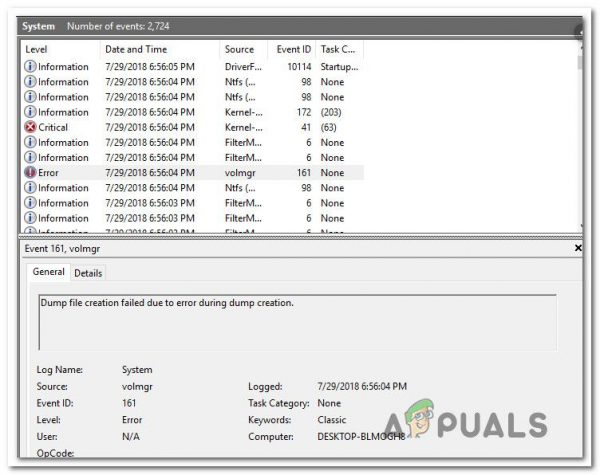Sort events by the Level column header

(36, 49)
